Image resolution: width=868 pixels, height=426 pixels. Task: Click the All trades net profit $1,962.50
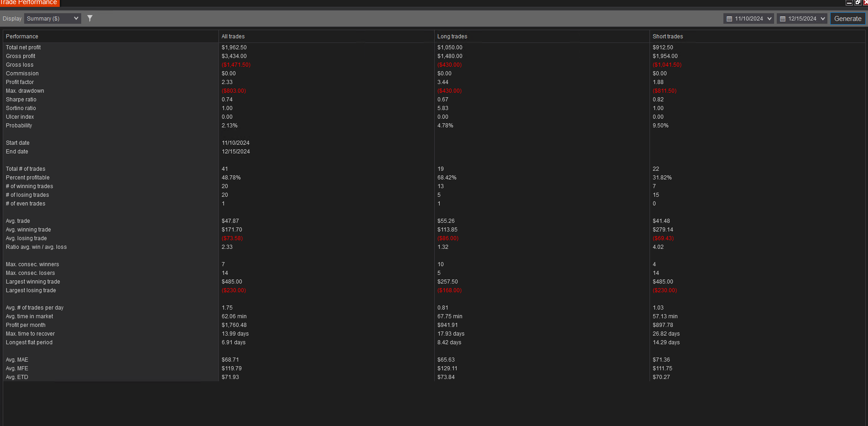click(234, 47)
